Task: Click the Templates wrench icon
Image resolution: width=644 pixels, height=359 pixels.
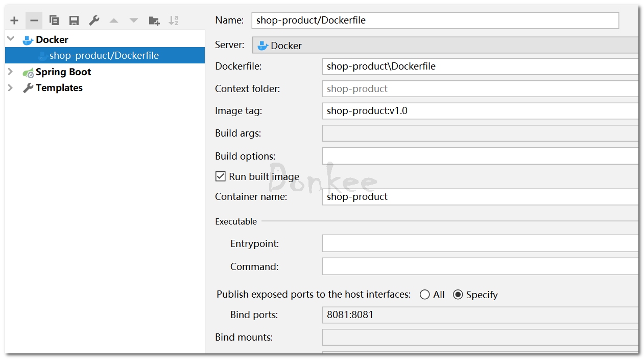Action: point(28,88)
